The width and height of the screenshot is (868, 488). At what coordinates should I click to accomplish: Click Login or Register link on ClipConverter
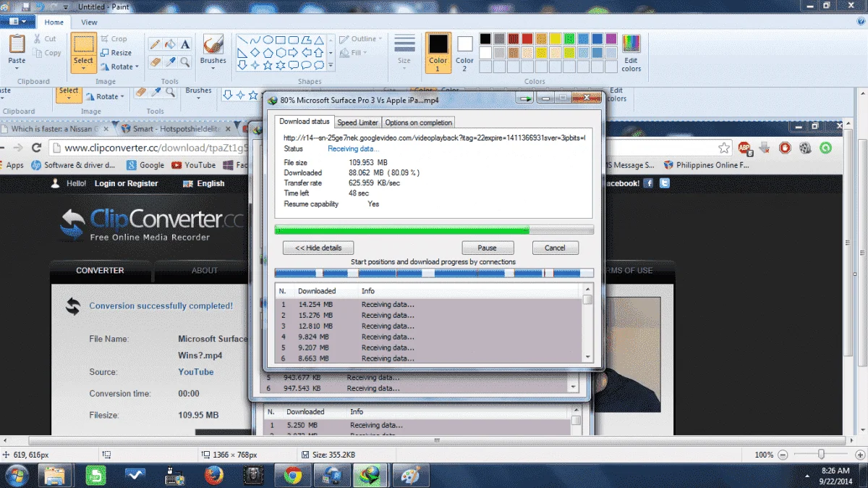[x=126, y=183]
